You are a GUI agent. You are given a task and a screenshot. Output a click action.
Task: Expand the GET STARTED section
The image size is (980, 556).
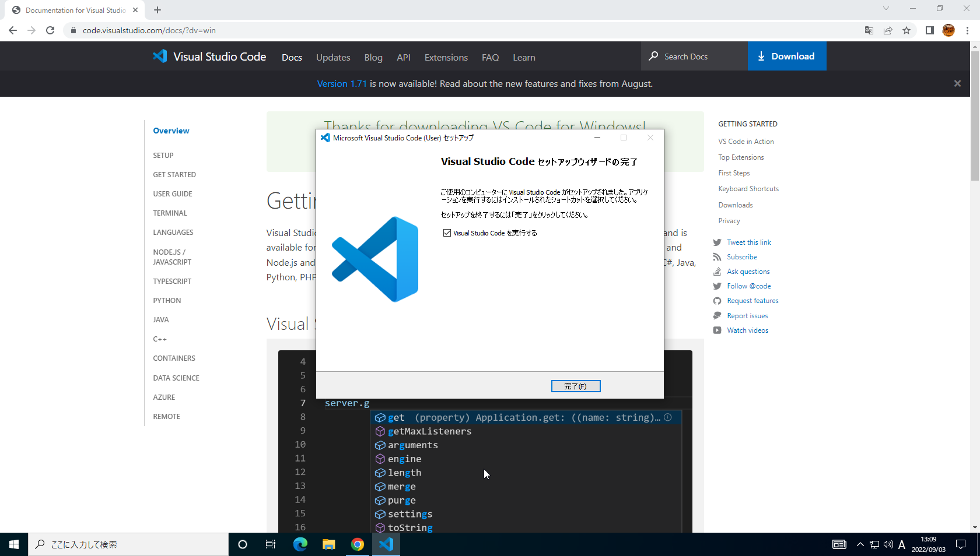(x=174, y=175)
